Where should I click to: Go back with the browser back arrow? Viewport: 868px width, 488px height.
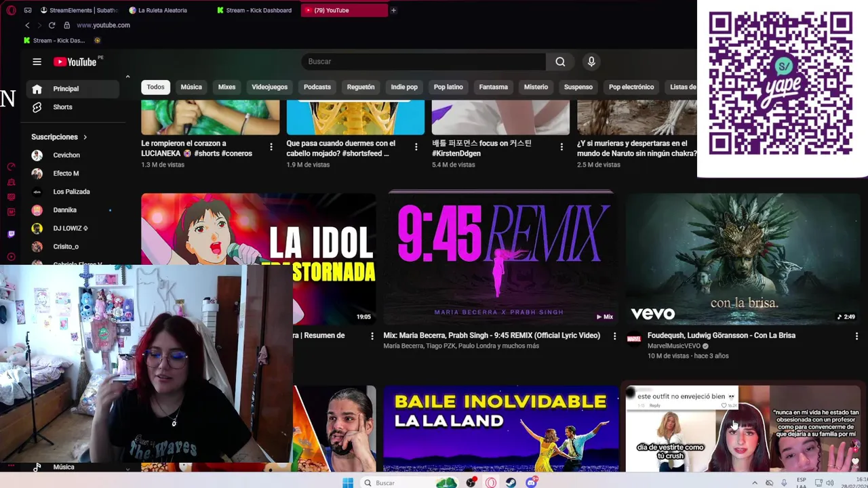point(27,25)
